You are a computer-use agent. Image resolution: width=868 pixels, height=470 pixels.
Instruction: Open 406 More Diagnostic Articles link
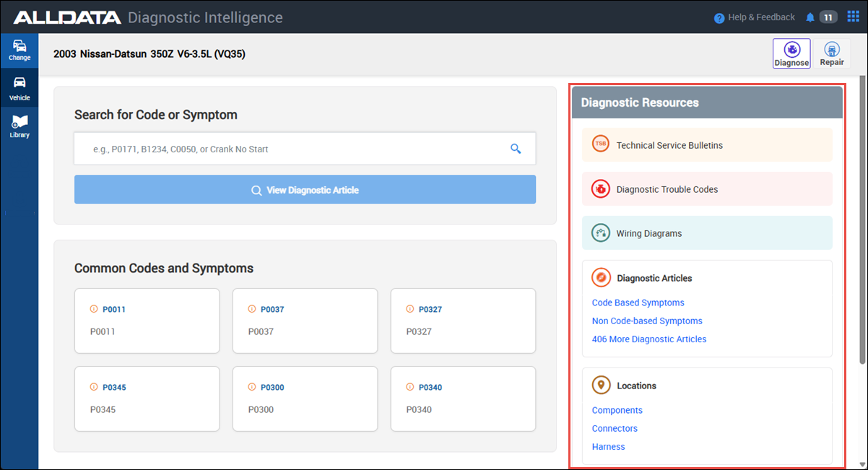tap(649, 339)
